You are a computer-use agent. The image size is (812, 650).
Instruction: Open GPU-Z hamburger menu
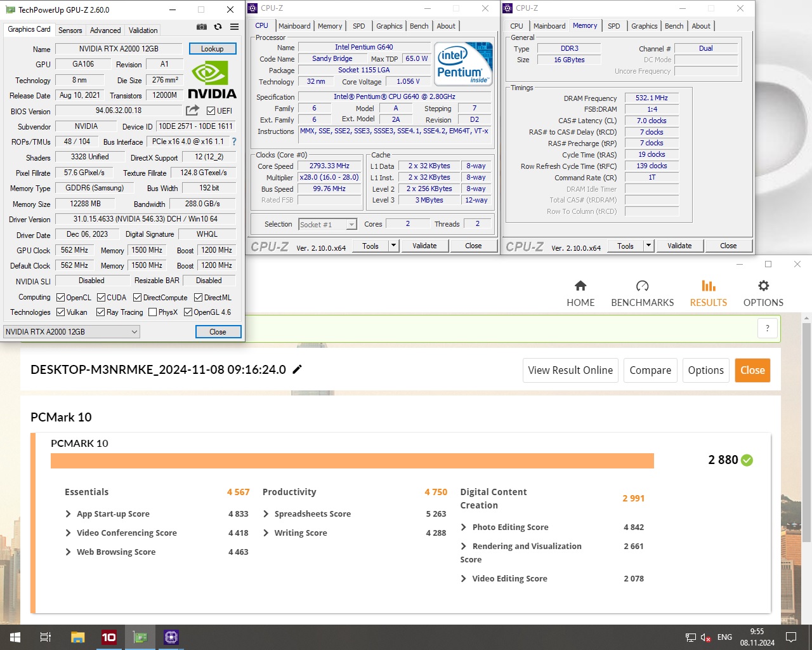[234, 27]
